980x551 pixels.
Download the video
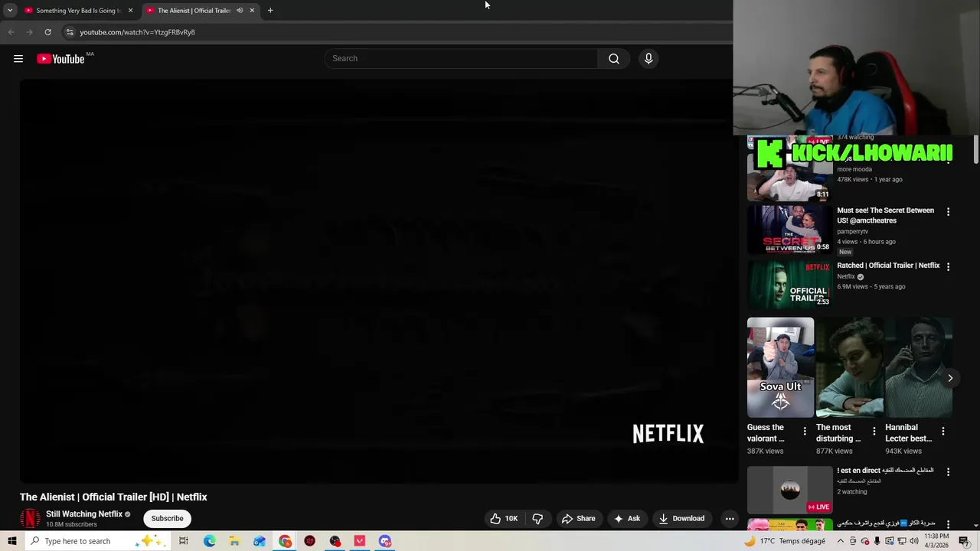click(681, 518)
